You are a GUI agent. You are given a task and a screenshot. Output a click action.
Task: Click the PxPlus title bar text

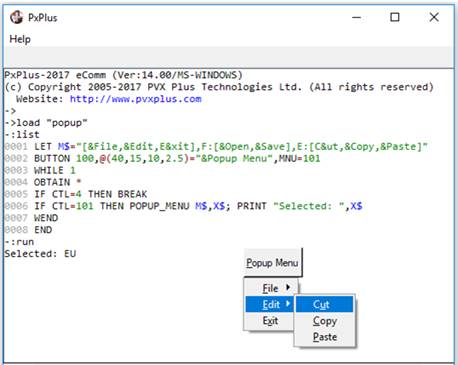tap(43, 18)
